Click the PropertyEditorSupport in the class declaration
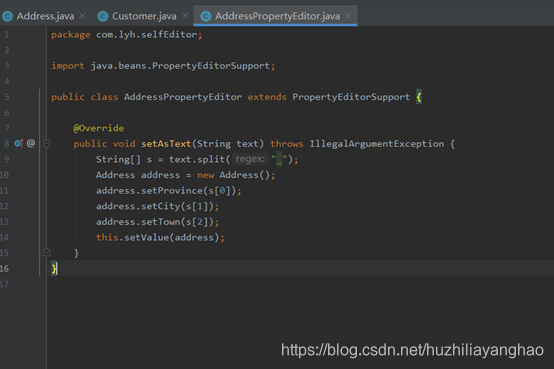The height and width of the screenshot is (369, 554). click(351, 97)
